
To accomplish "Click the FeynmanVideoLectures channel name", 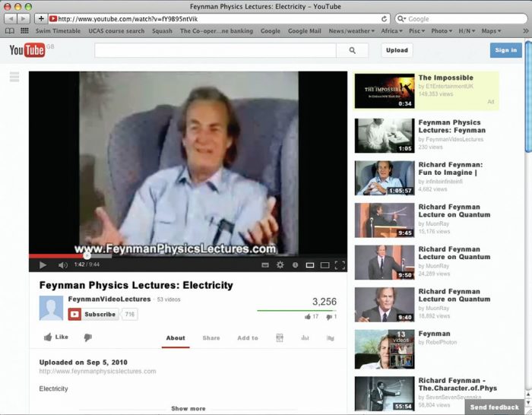I will pyautogui.click(x=109, y=299).
